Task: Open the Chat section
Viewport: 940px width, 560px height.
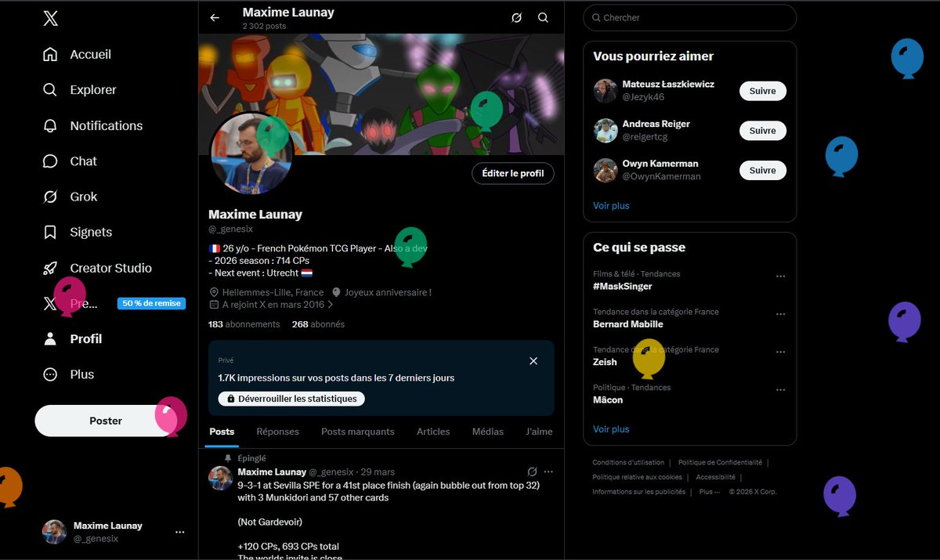Action: (x=70, y=161)
